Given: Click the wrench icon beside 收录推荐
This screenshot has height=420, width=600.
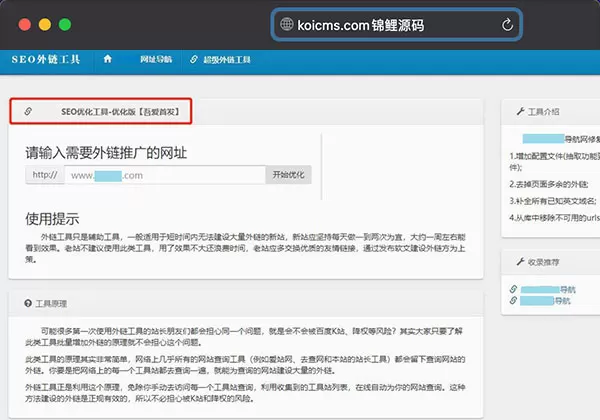Looking at the screenshot, I should click(520, 262).
